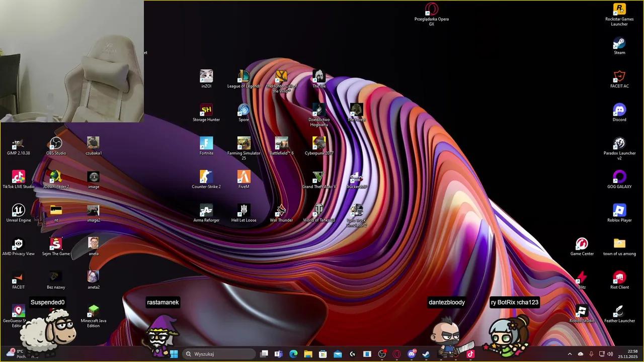644x362 pixels.
Task: Select the Unreal Engine shortcut
Action: pos(19,213)
